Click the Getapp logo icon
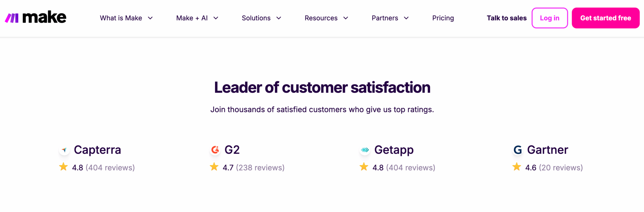The width and height of the screenshot is (644, 212). click(365, 150)
